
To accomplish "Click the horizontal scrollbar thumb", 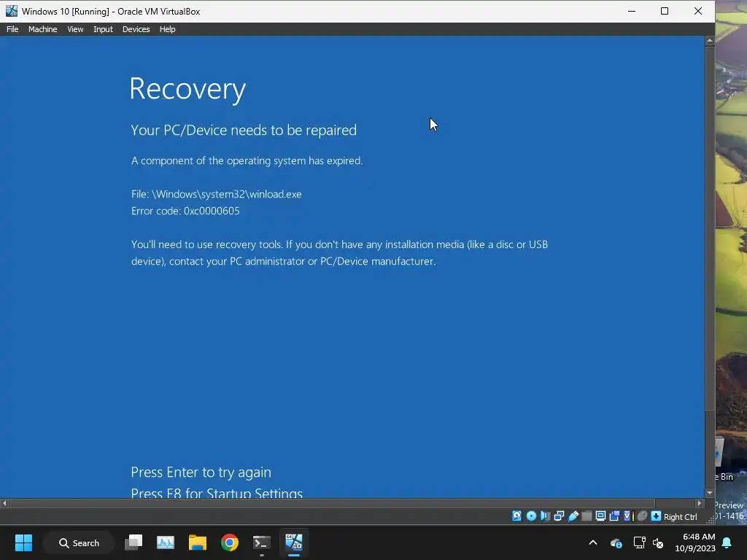I will coord(333,503).
